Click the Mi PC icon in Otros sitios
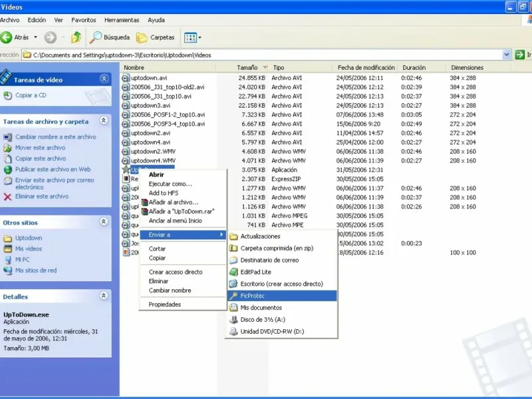532x399 pixels. click(8, 260)
